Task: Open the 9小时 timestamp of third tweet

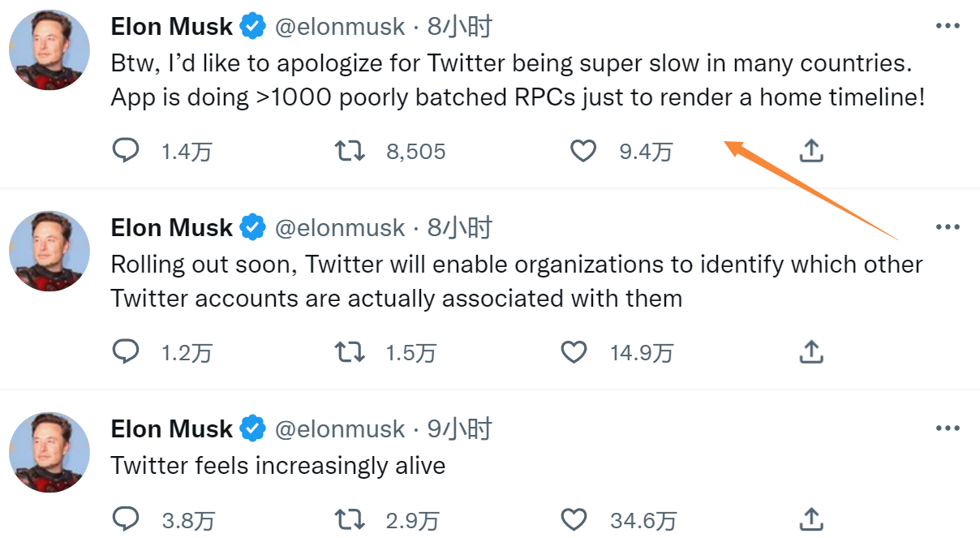Action: [x=460, y=428]
